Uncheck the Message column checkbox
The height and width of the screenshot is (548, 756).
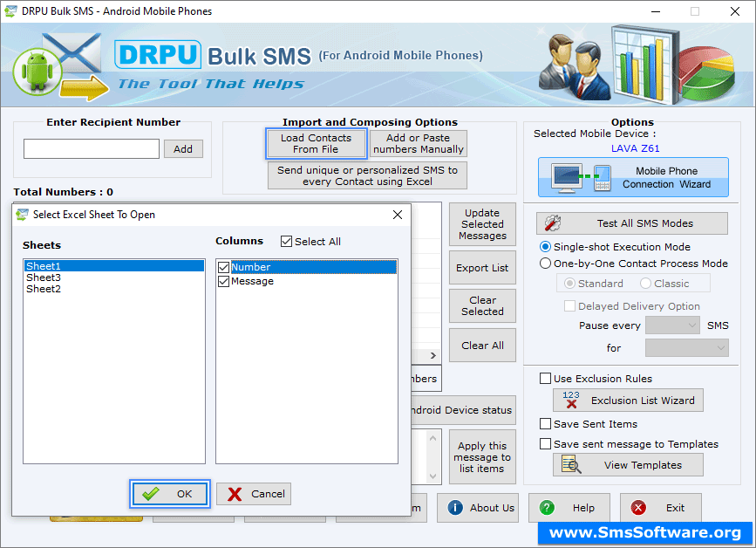pos(224,281)
